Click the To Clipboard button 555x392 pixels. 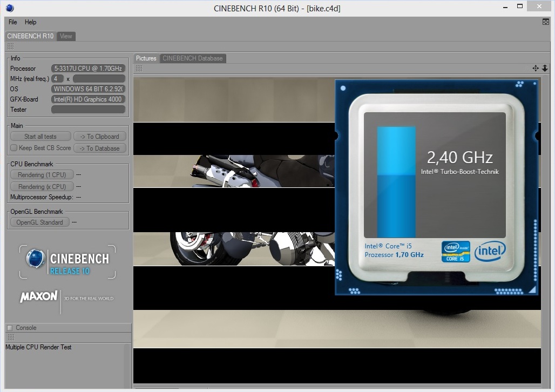[100, 136]
